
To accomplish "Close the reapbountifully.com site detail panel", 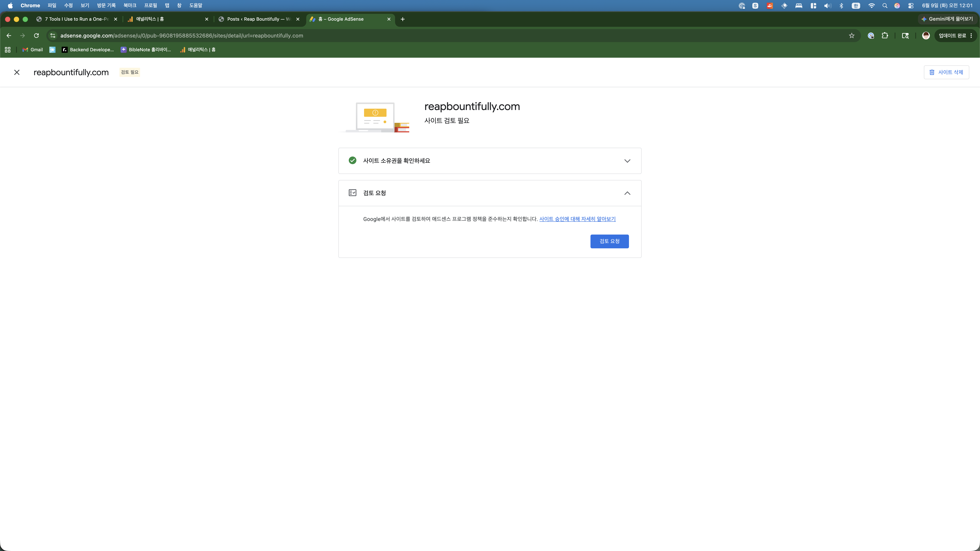I will point(17,72).
